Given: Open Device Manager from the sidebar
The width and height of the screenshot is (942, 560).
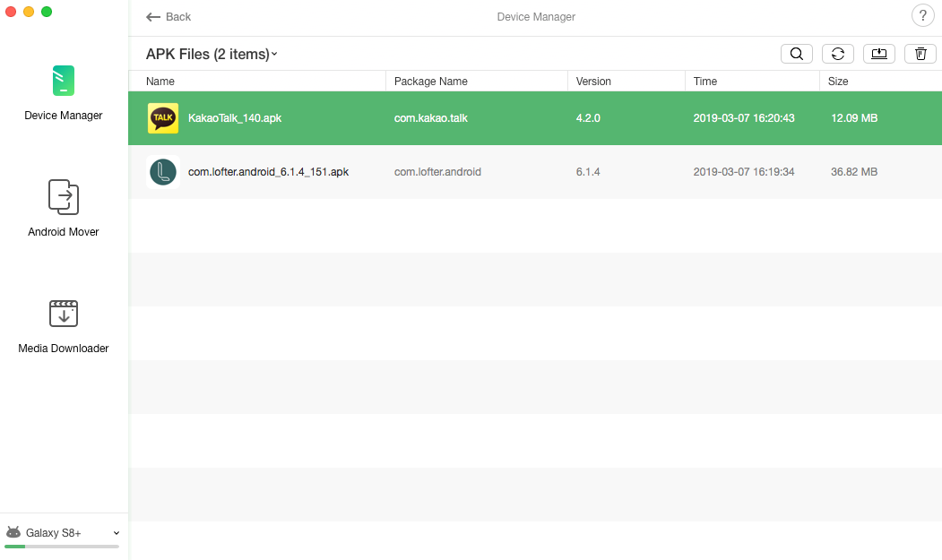Looking at the screenshot, I should point(63,90).
